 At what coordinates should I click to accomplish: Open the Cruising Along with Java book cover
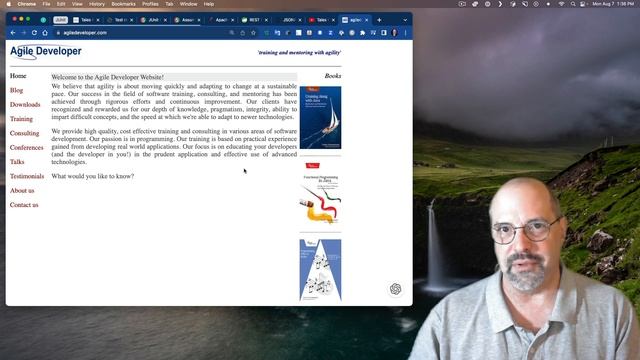[320, 118]
